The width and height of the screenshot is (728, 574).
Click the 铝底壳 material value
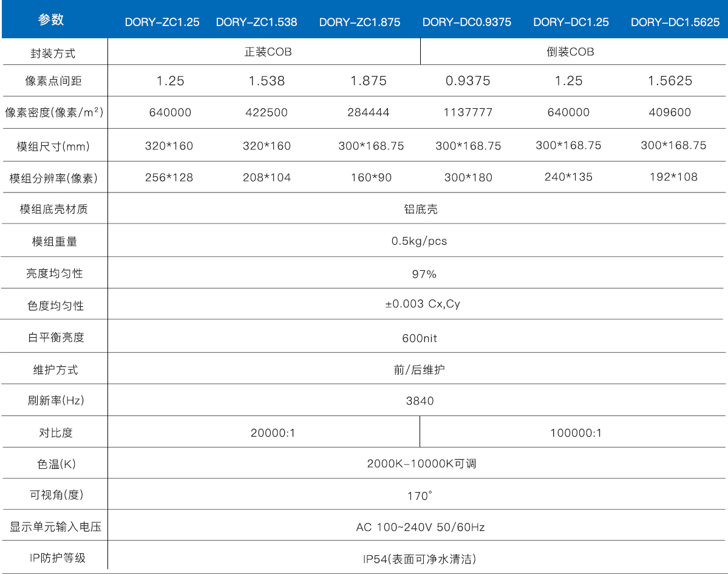pos(420,210)
